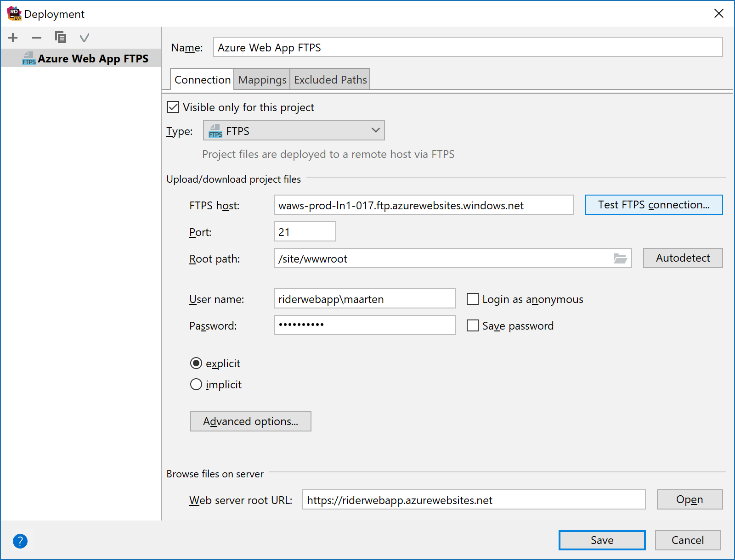735x560 pixels.
Task: Switch to the Mappings tab
Action: pos(261,79)
